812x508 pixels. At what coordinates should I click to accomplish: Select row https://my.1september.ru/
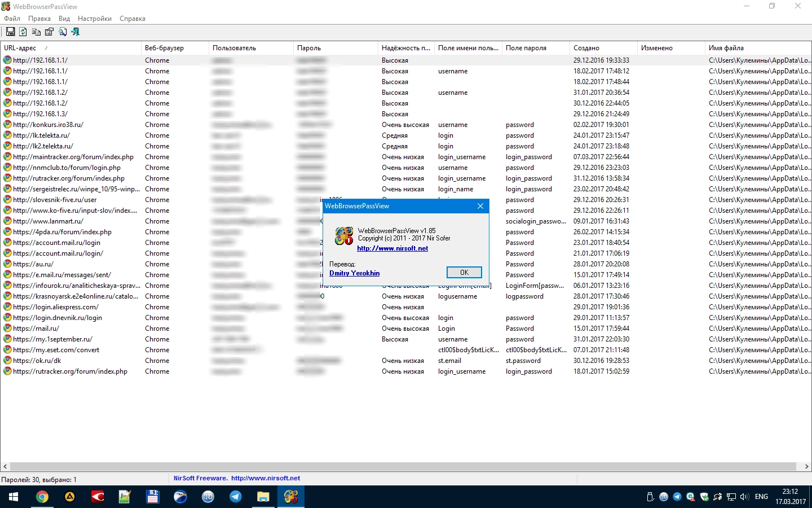406,339
